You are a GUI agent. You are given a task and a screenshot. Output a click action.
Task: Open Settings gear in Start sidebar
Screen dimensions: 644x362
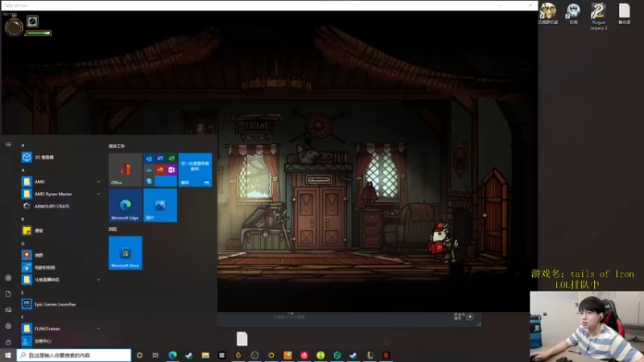[8, 327]
